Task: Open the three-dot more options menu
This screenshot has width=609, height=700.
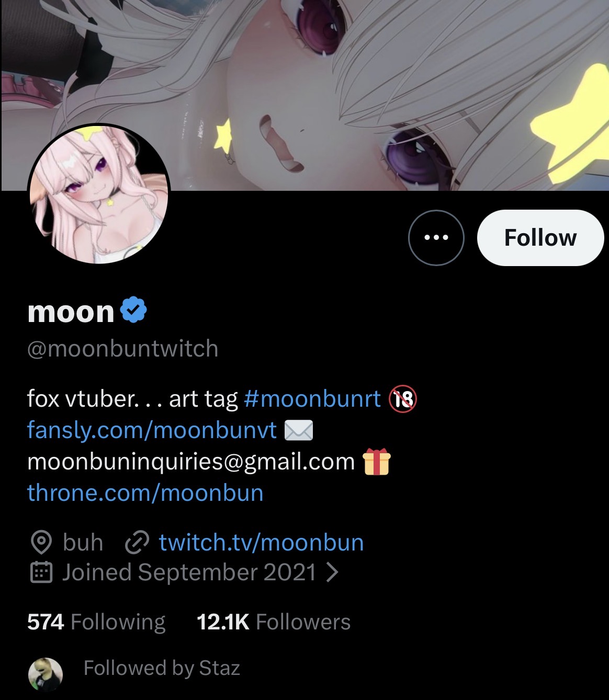Action: click(x=436, y=237)
